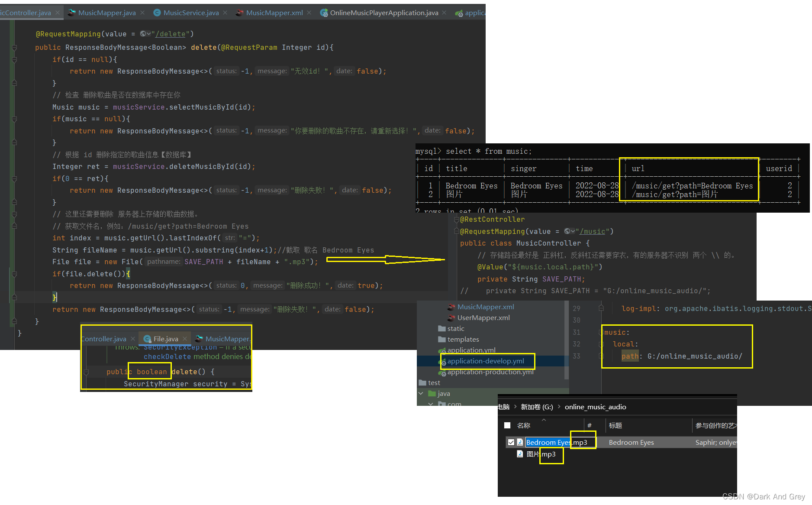Sort Explorer files by the # column

pyautogui.click(x=589, y=425)
